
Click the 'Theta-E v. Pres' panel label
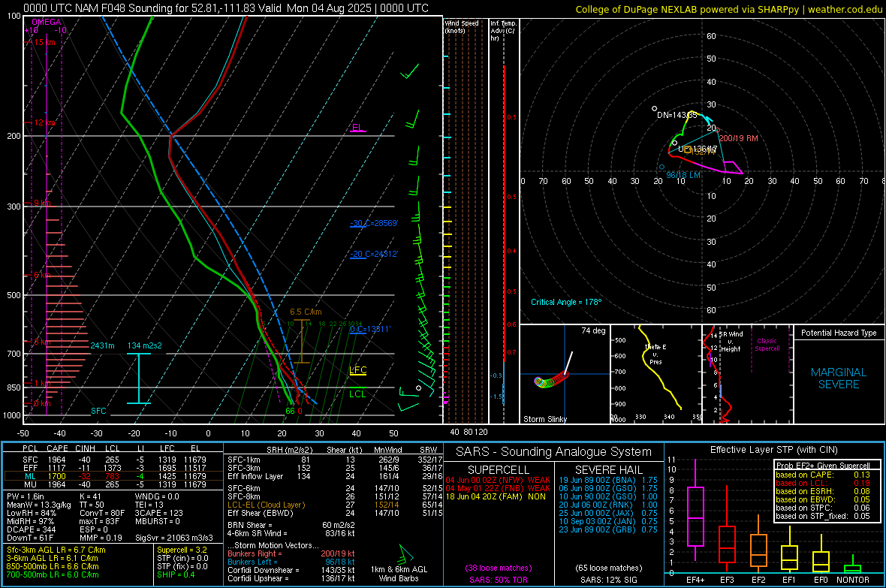(x=655, y=354)
